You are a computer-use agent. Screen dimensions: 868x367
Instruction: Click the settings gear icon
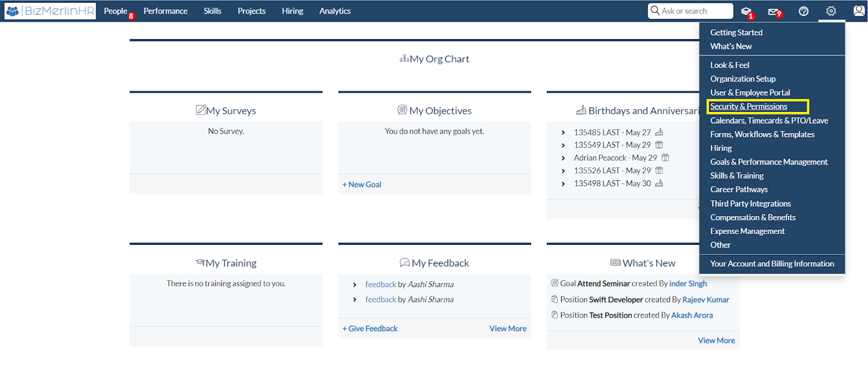(x=831, y=11)
